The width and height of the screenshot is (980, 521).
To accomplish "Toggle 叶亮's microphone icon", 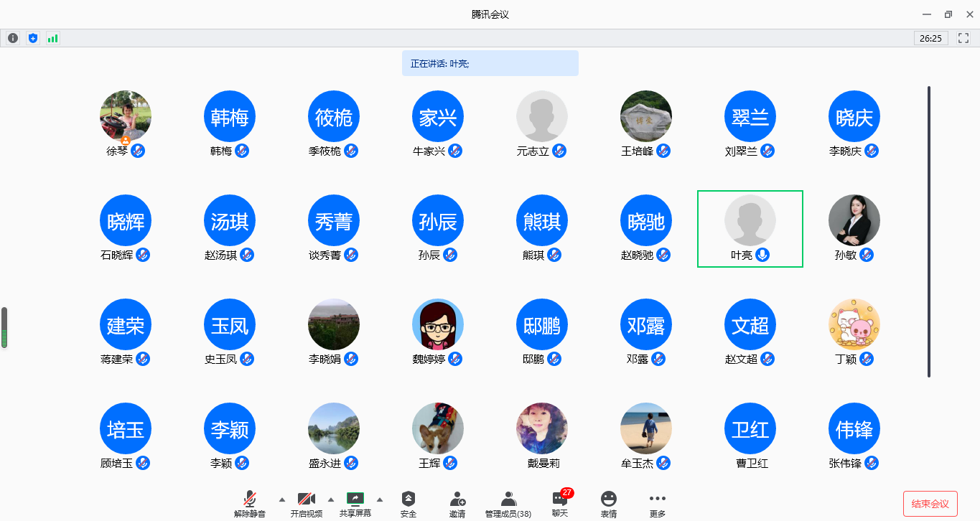I will pos(762,255).
